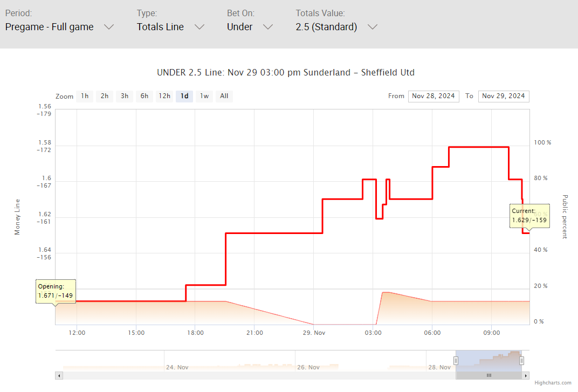Screen dimensions: 578x392
Task: Click the 26. Nov navigator date label
Action: pyautogui.click(x=308, y=367)
